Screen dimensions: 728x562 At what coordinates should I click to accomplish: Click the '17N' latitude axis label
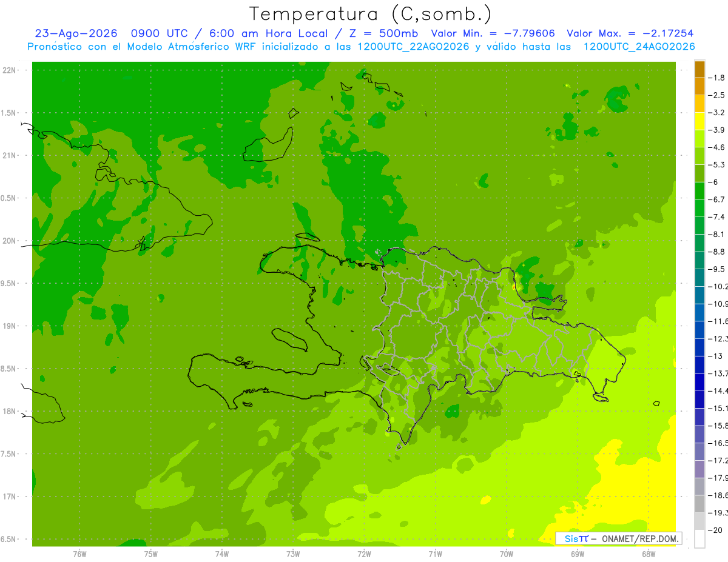pos(10,497)
